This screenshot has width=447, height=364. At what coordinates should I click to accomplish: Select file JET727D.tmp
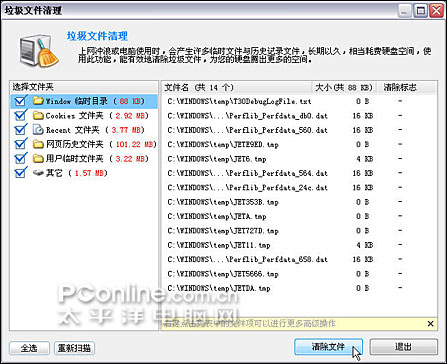(x=299, y=231)
